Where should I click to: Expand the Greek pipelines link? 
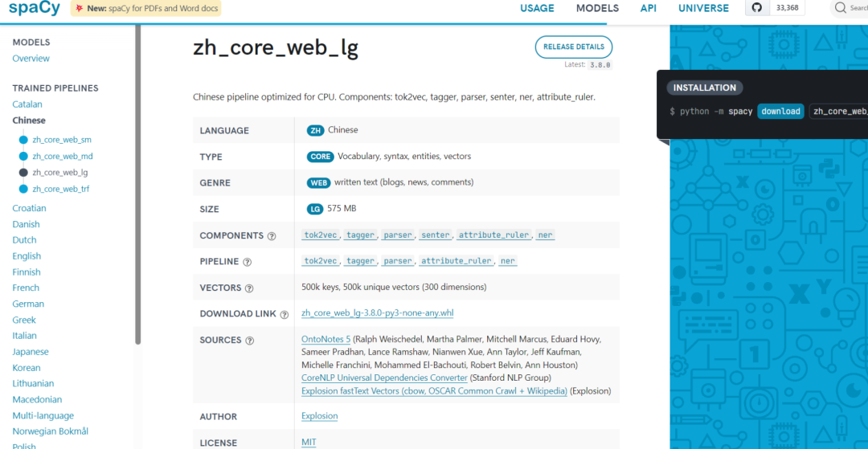(x=24, y=320)
